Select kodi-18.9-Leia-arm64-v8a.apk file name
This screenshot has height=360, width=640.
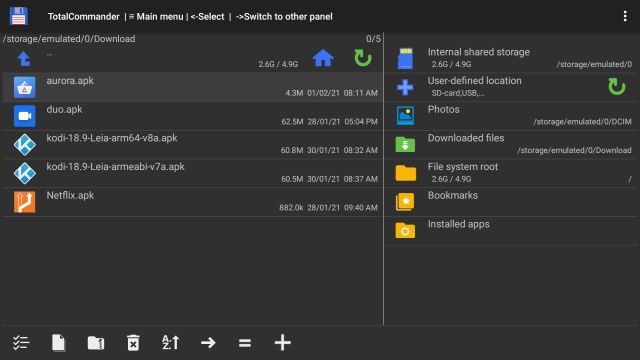pos(112,138)
